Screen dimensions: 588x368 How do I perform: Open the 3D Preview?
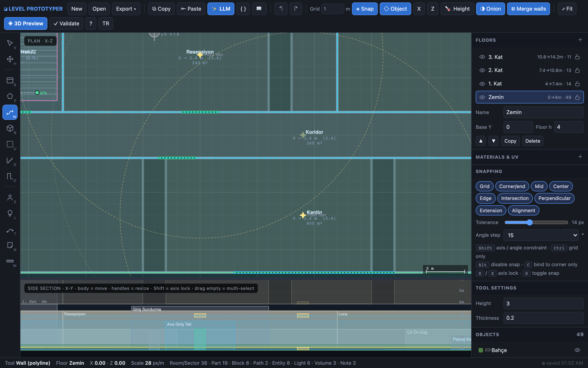click(26, 24)
